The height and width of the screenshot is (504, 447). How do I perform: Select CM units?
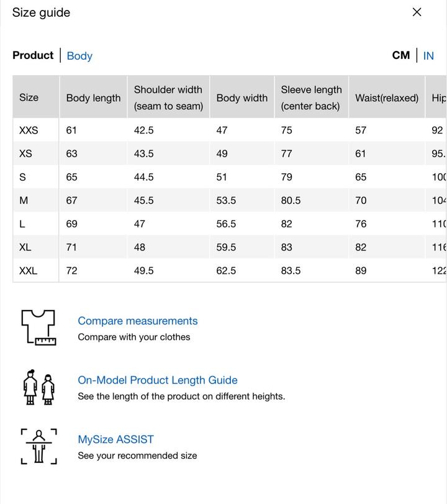click(x=401, y=55)
